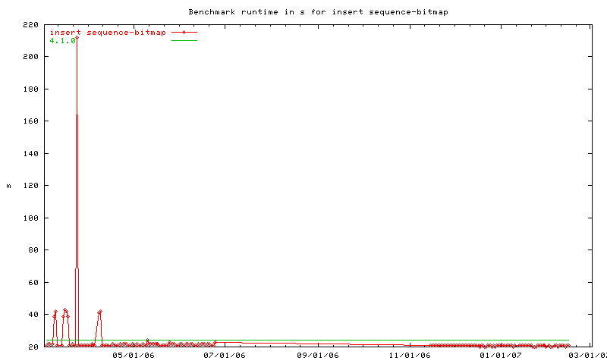Viewport: 607px width, 364px height.
Task: Click the y-axis value 220
Action: (x=31, y=25)
